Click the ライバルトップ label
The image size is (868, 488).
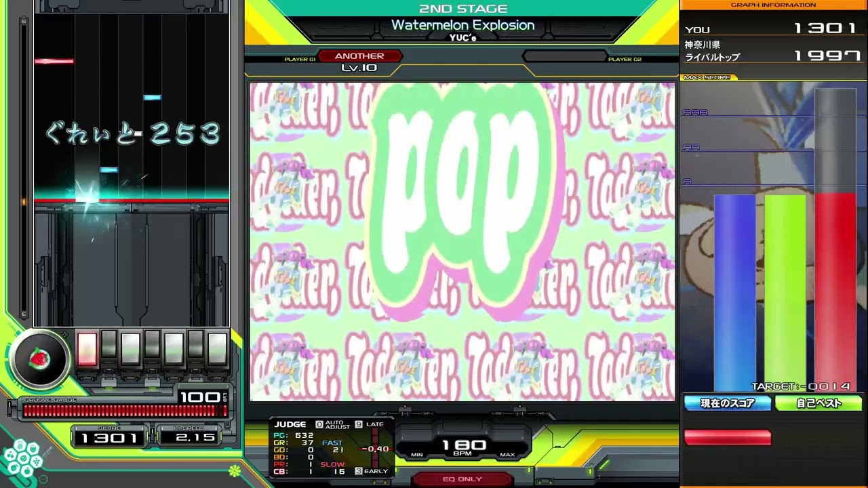[x=712, y=58]
